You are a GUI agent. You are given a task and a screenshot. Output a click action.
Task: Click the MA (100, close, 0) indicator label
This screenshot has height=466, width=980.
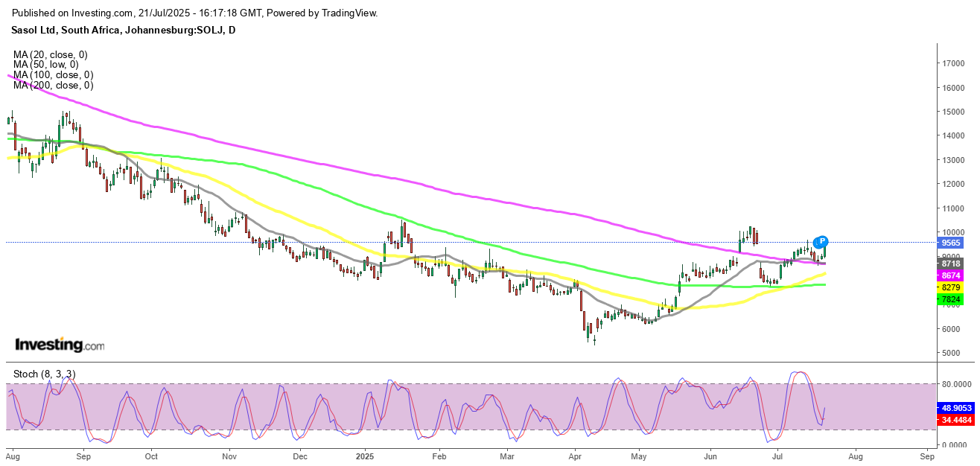click(53, 75)
